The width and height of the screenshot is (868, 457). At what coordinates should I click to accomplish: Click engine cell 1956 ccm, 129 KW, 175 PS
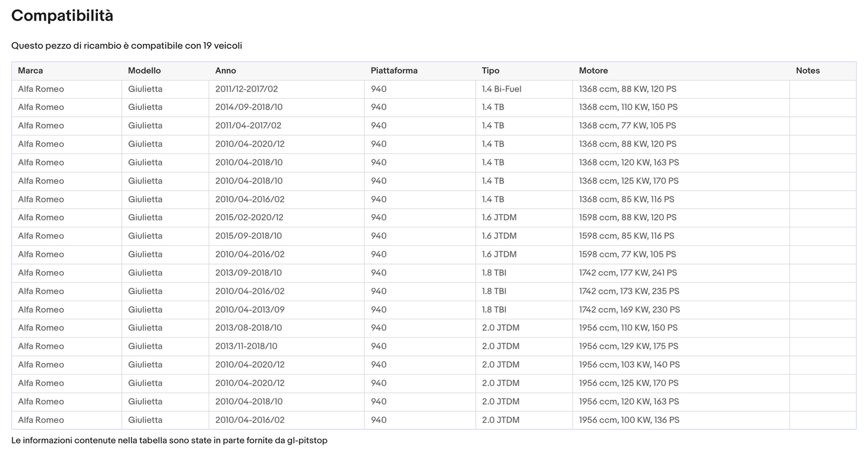(628, 346)
